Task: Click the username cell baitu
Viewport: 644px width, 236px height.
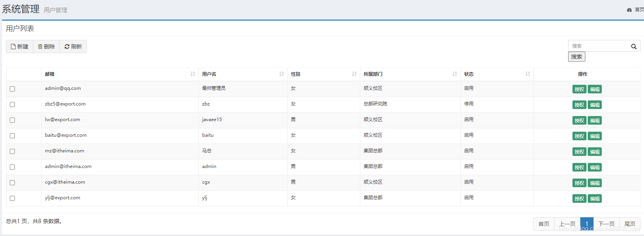Action: pos(208,135)
